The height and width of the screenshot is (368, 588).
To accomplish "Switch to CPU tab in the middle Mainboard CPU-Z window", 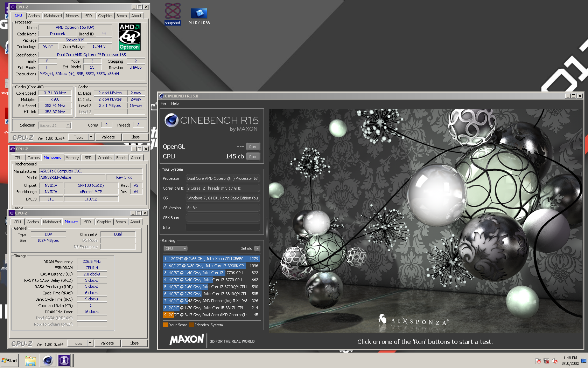I will tap(18, 158).
